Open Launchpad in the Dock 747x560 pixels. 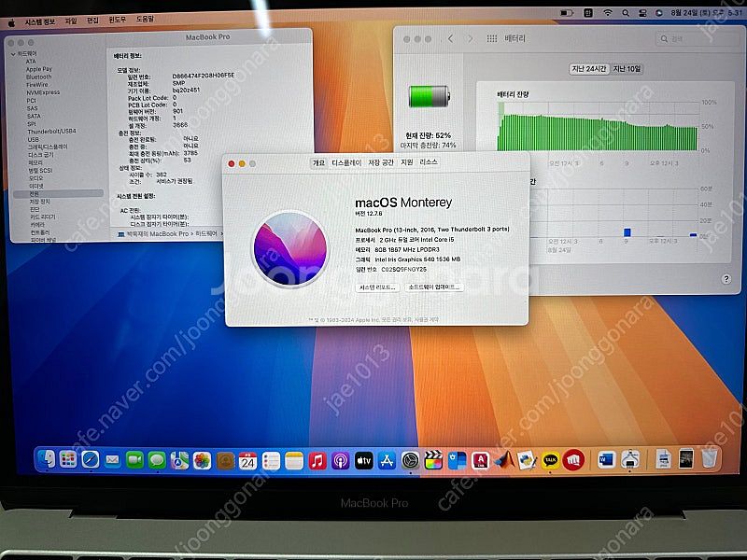pos(68,459)
